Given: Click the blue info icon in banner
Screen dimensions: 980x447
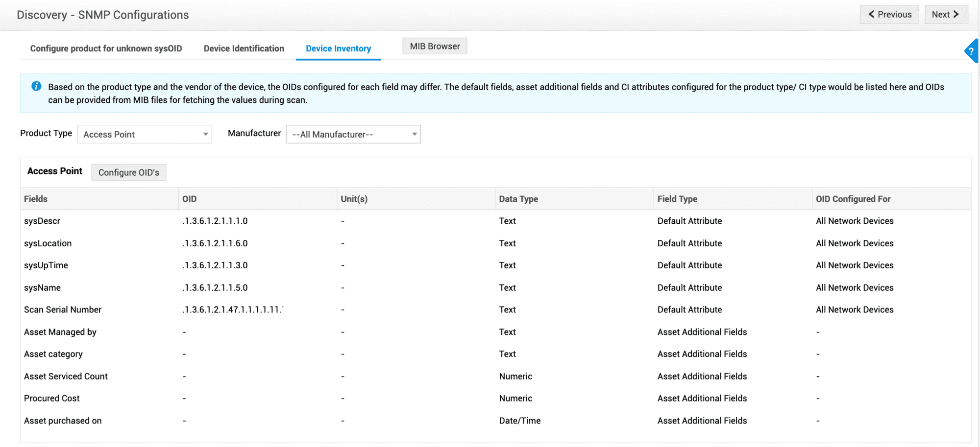Looking at the screenshot, I should click(x=36, y=86).
